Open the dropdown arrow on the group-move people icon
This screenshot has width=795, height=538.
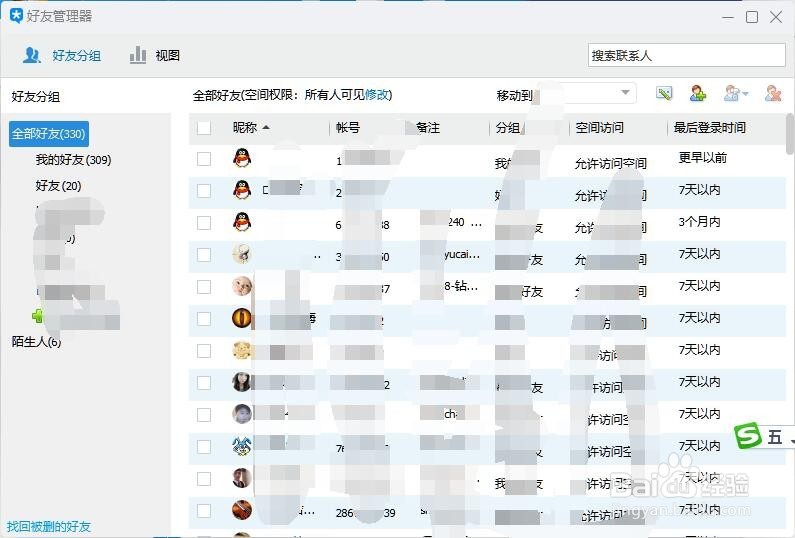[745, 93]
